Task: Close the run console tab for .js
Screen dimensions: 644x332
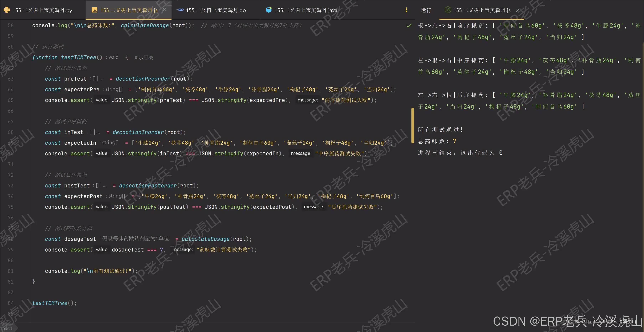Action: click(x=518, y=10)
